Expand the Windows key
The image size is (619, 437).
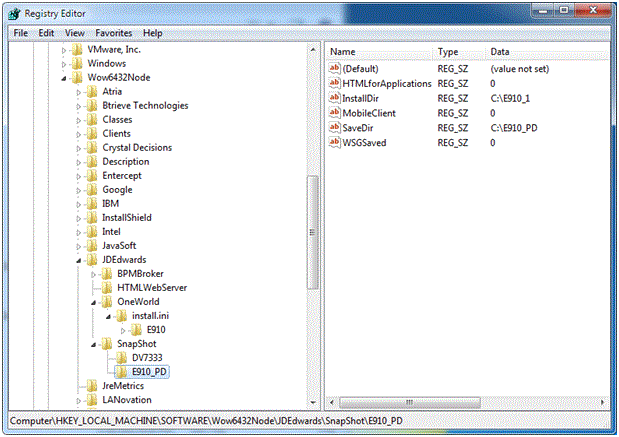coord(64,64)
